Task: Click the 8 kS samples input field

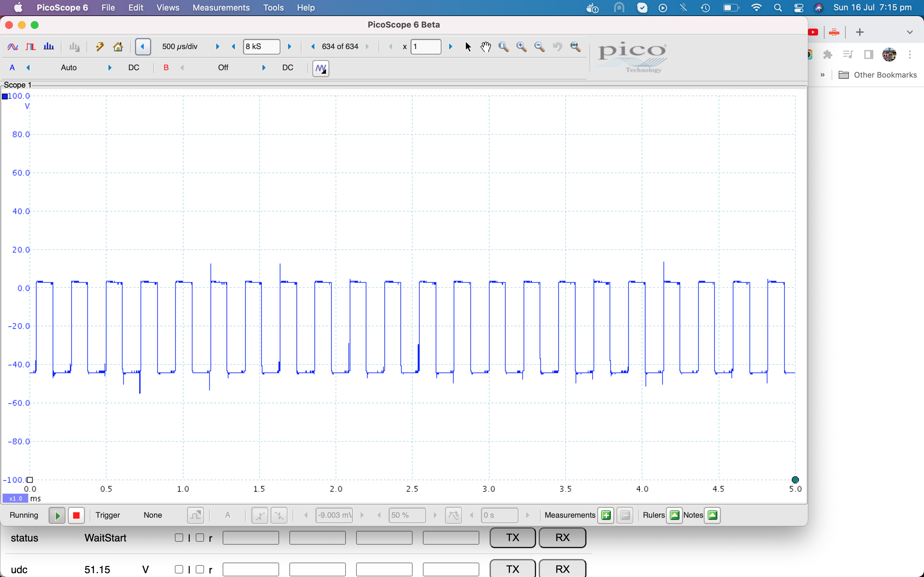Action: 261,46
